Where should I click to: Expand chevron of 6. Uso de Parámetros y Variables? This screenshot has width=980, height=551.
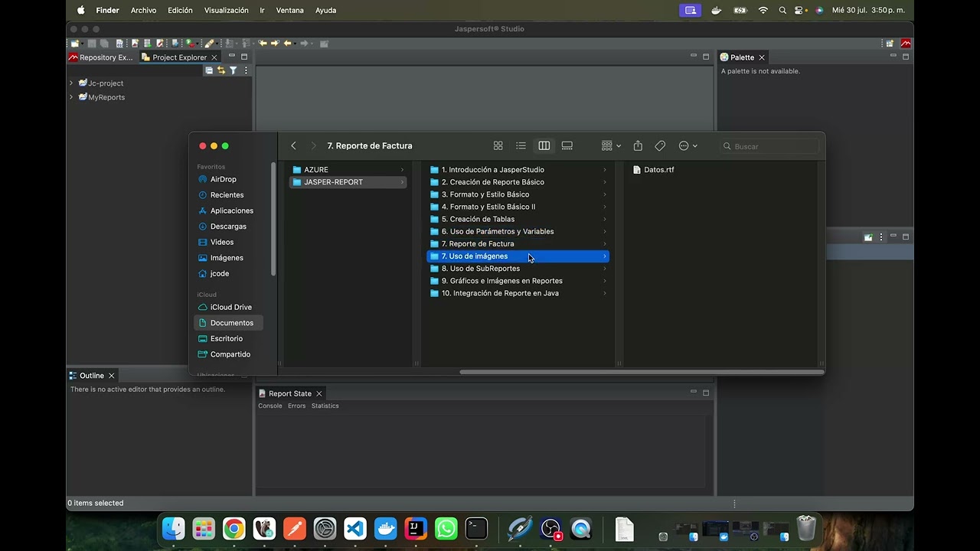click(x=604, y=231)
